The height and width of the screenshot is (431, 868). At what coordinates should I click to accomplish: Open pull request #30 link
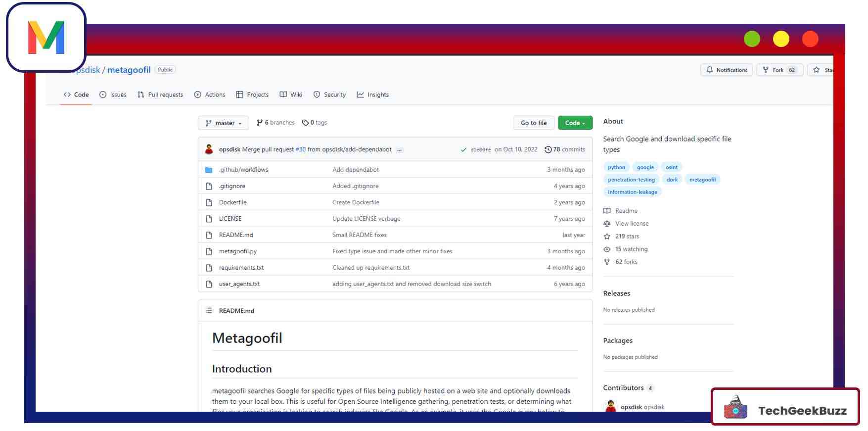click(300, 149)
